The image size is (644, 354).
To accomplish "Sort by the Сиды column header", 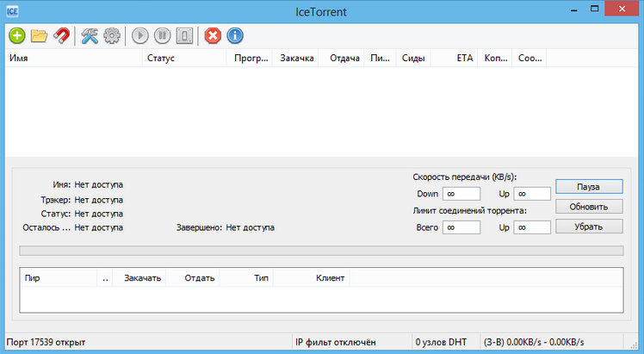I will coord(413,58).
